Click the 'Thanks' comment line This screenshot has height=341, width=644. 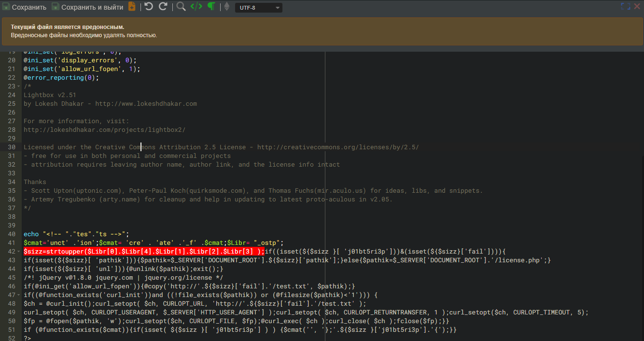pos(35,182)
